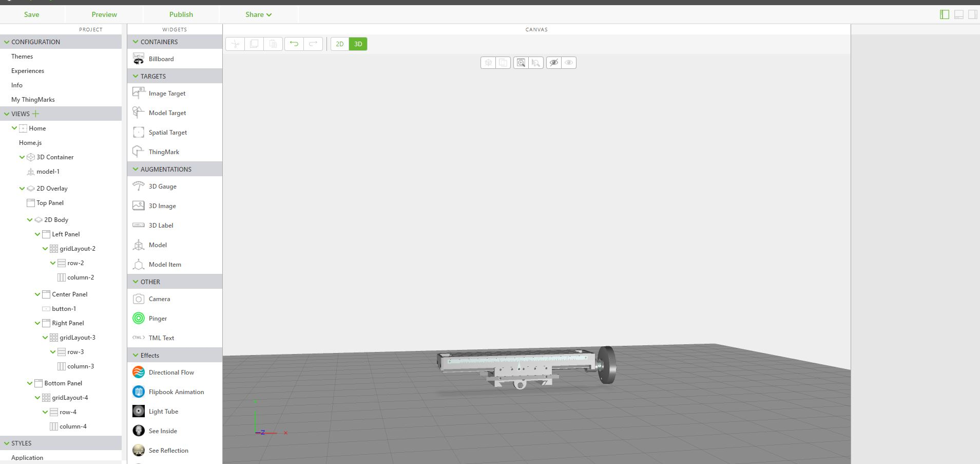Switch to the Themes section
980x464 pixels.
[x=22, y=56]
